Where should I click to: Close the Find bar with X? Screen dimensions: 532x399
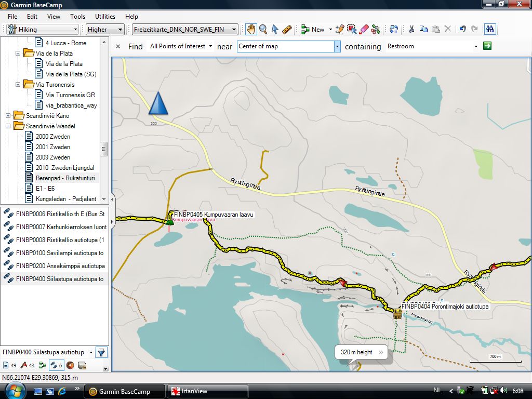118,46
